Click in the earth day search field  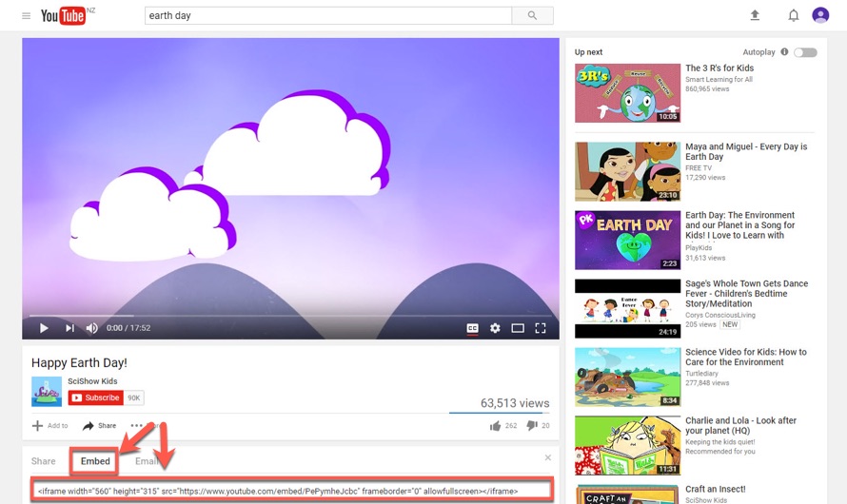pyautogui.click(x=328, y=15)
